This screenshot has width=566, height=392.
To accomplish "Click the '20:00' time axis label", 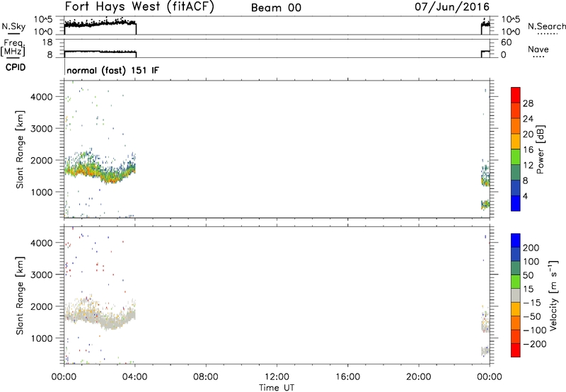I will click(x=419, y=377).
